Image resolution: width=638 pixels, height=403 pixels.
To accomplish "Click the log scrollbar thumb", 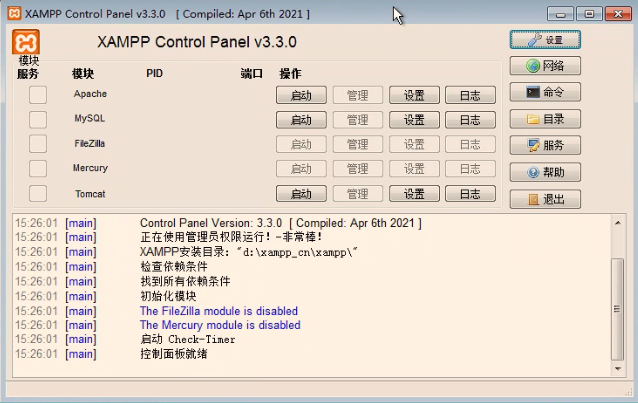I will coord(618,309).
